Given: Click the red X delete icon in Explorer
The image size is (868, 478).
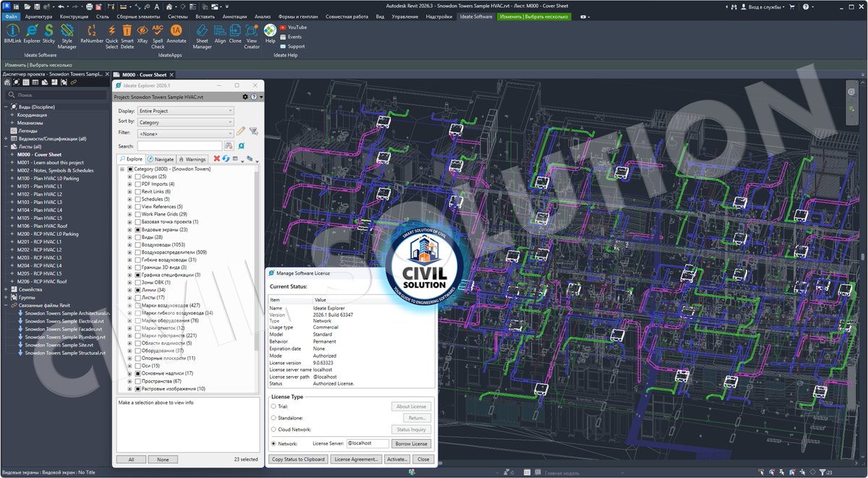Looking at the screenshot, I should 217,158.
